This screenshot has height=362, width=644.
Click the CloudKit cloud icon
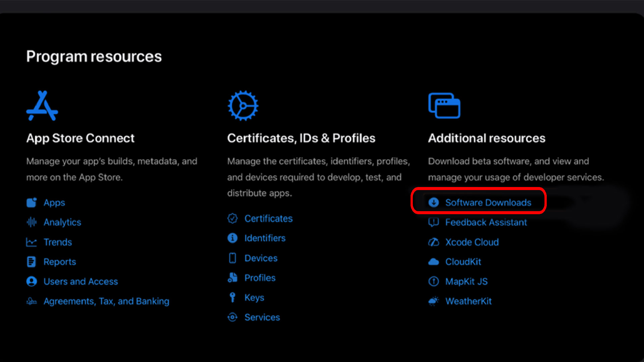[x=434, y=262]
